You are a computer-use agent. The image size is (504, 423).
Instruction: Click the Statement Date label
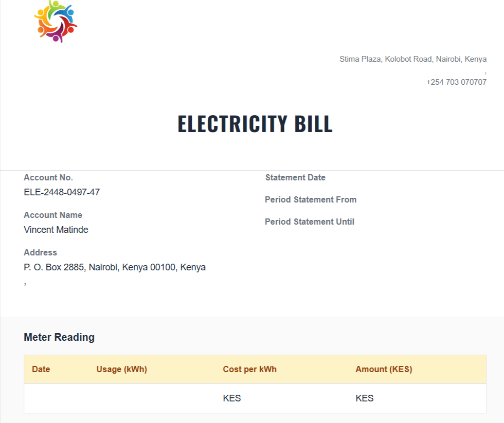point(295,178)
